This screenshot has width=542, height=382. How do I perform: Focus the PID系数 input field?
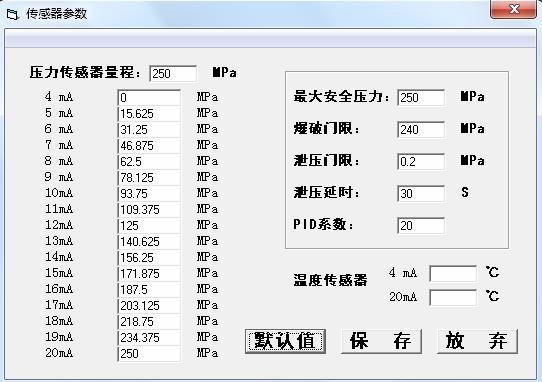pos(421,225)
